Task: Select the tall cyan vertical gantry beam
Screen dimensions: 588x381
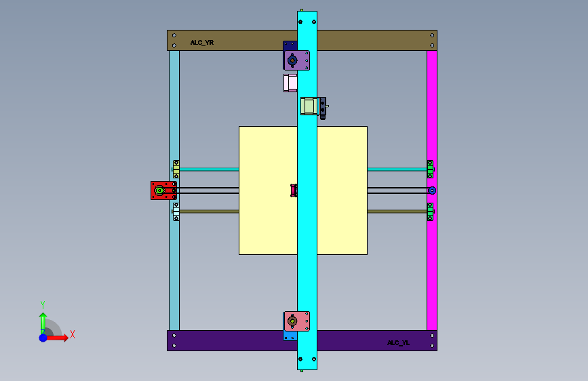Action: pyautogui.click(x=307, y=190)
